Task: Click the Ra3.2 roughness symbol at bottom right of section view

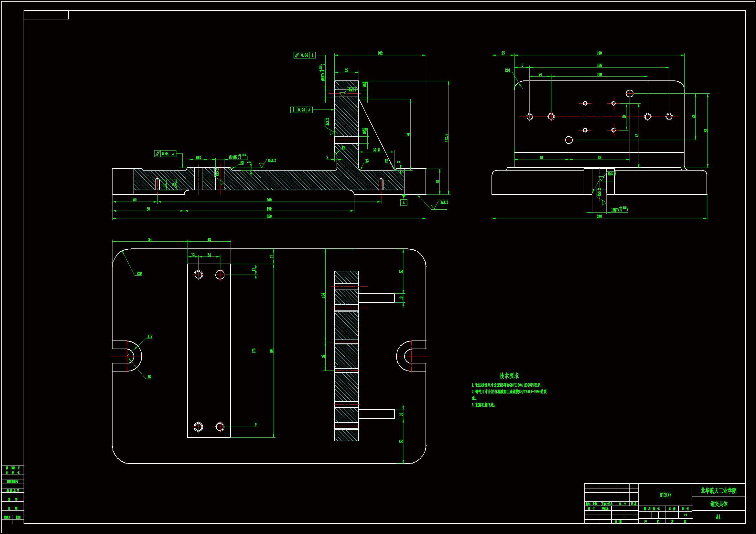Action: click(444, 202)
